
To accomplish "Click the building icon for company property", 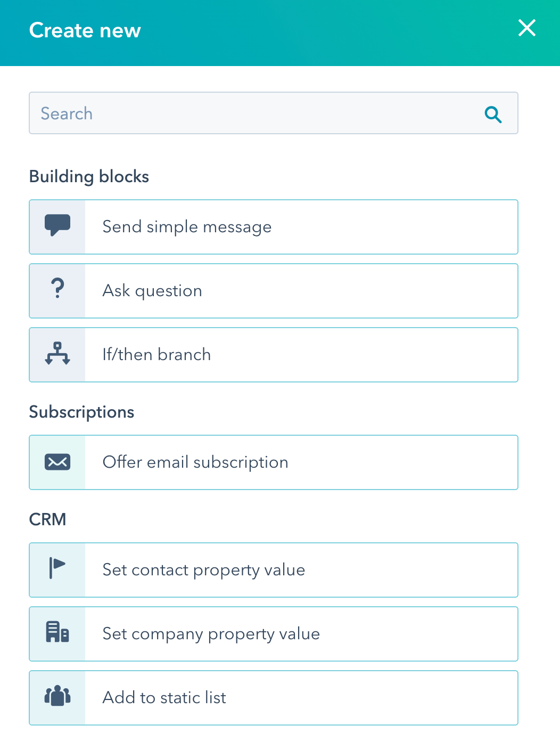I will tap(57, 633).
